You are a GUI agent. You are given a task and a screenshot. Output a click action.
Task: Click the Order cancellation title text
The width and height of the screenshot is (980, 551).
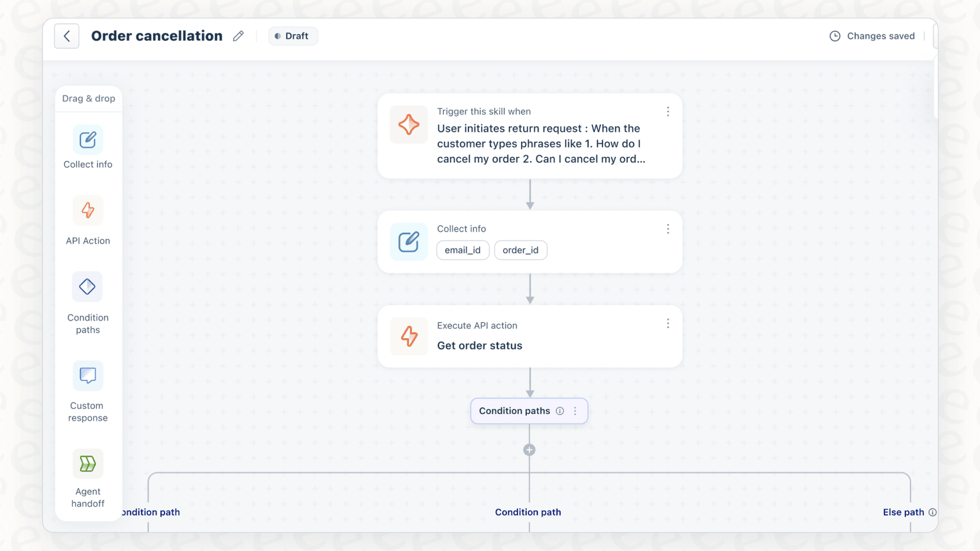click(x=157, y=36)
